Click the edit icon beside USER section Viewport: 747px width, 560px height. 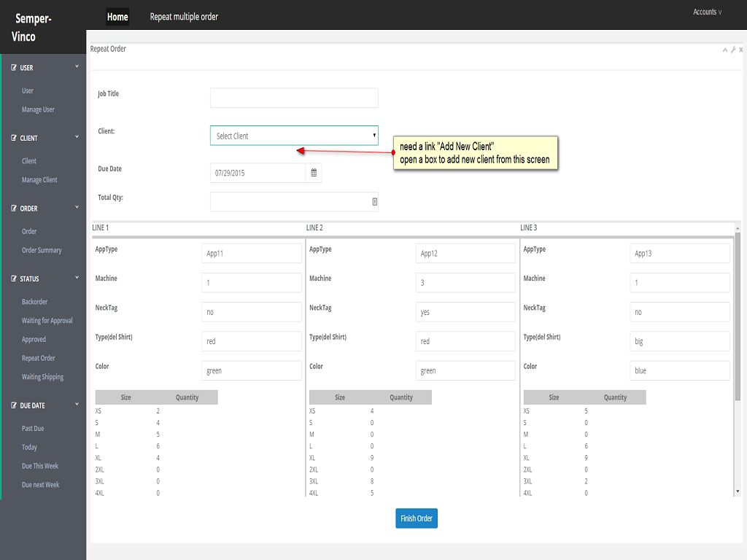pyautogui.click(x=14, y=68)
